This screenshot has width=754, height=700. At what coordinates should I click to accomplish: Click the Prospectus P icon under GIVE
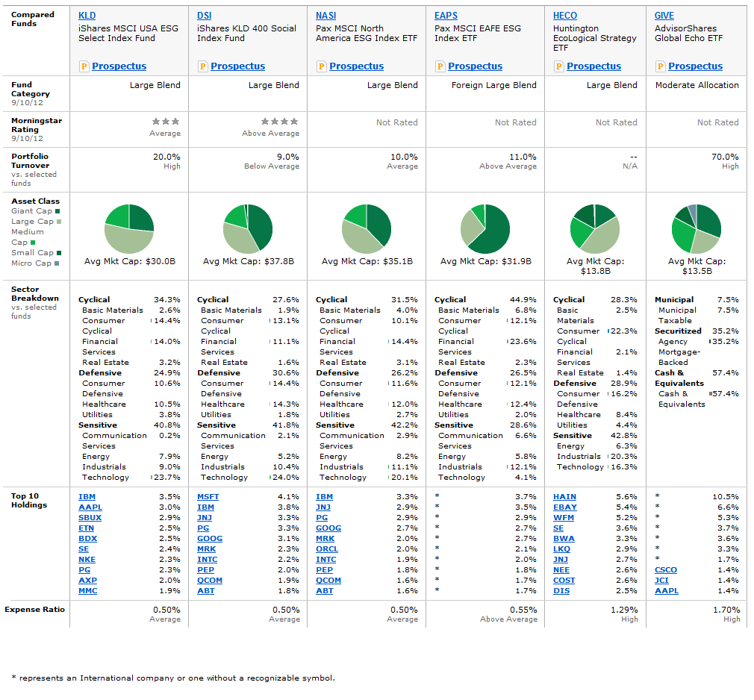661,66
